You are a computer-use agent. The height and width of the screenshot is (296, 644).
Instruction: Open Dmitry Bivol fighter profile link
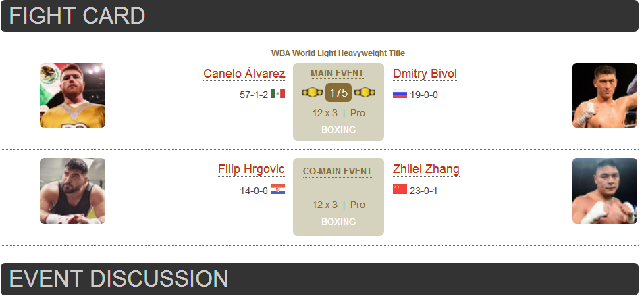[x=425, y=74]
